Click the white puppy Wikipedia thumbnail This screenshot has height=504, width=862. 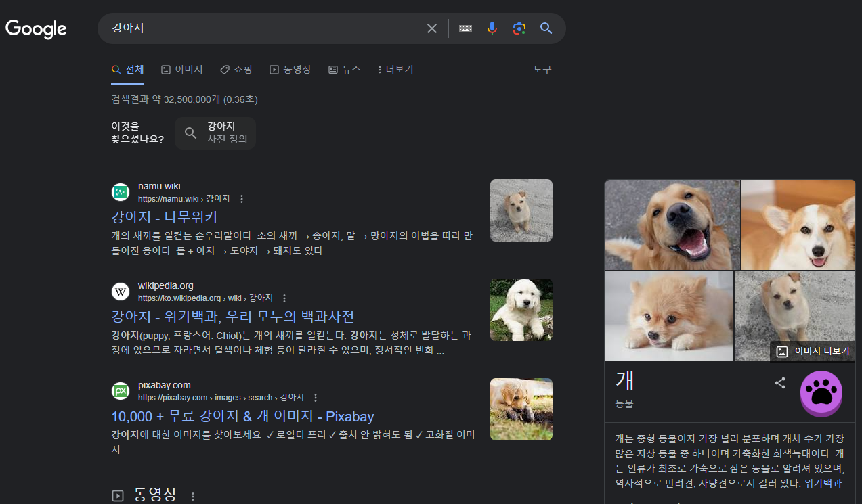[521, 310]
